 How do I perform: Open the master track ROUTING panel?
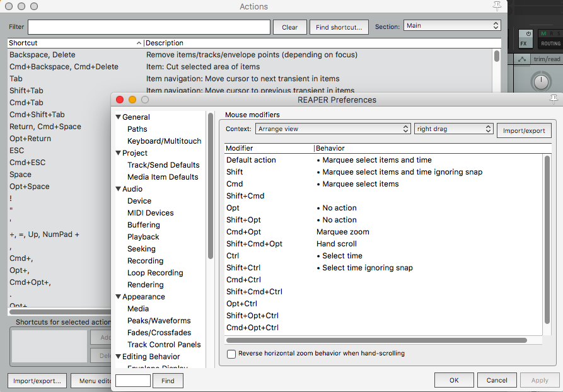[x=550, y=43]
